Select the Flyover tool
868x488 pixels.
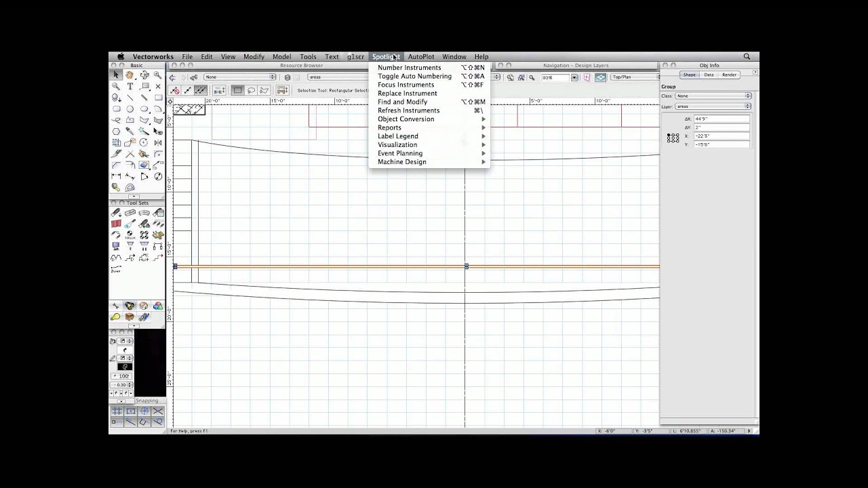144,75
